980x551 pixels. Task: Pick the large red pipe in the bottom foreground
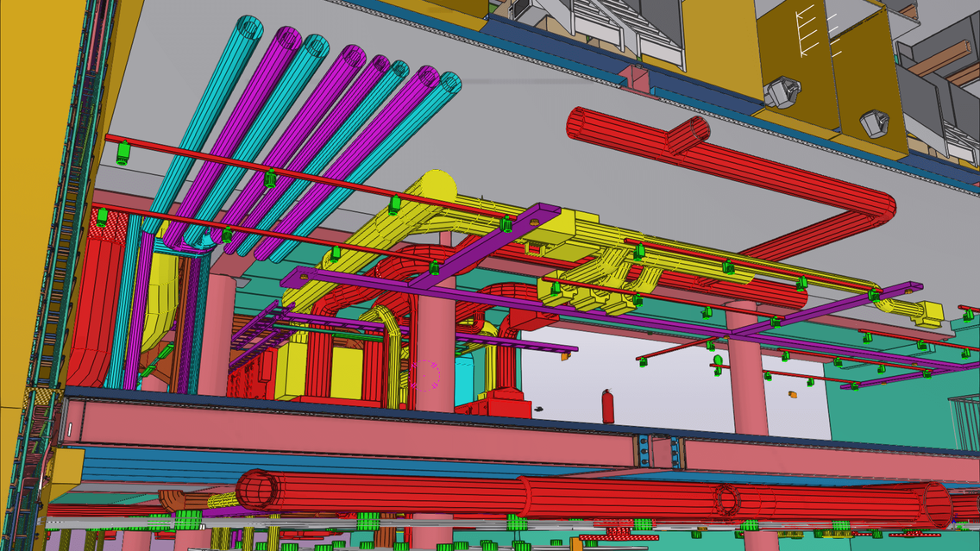click(594, 497)
